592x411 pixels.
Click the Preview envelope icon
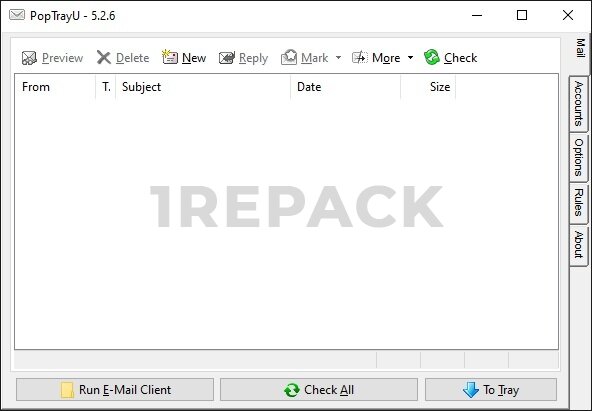pyautogui.click(x=29, y=58)
